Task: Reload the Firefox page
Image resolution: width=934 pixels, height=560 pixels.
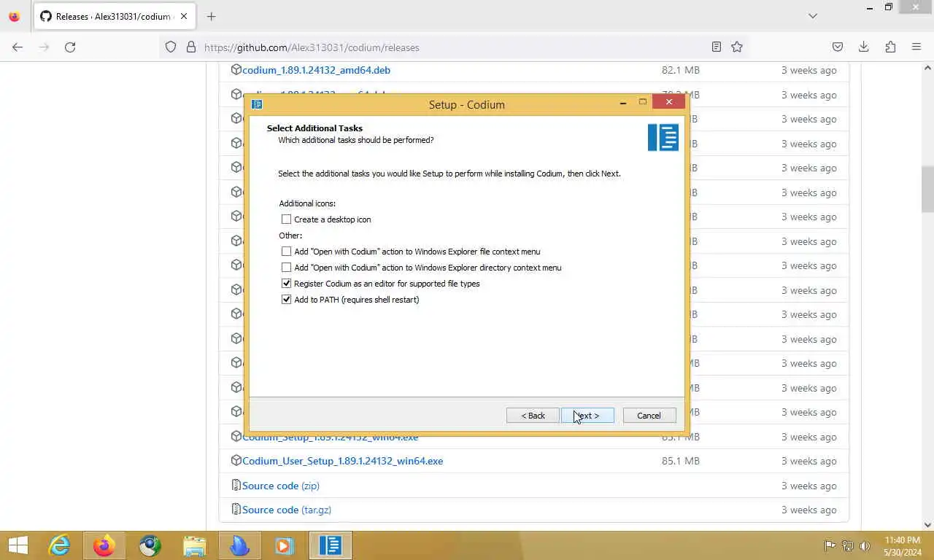Action: (x=70, y=47)
